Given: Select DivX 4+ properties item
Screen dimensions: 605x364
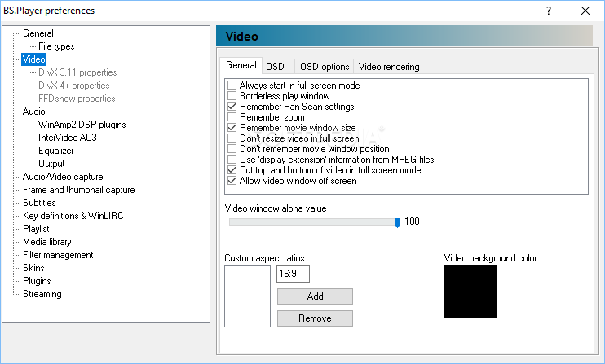Looking at the screenshot, I should 73,86.
